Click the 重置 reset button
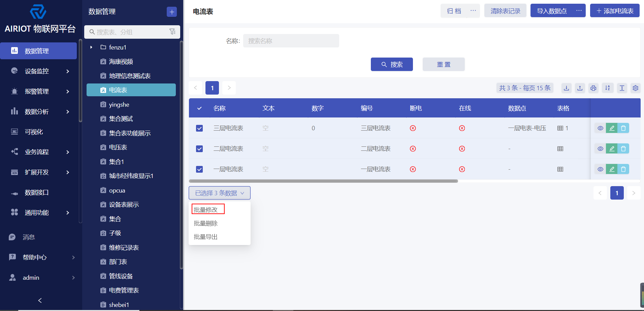This screenshot has width=644, height=311. 444,64
